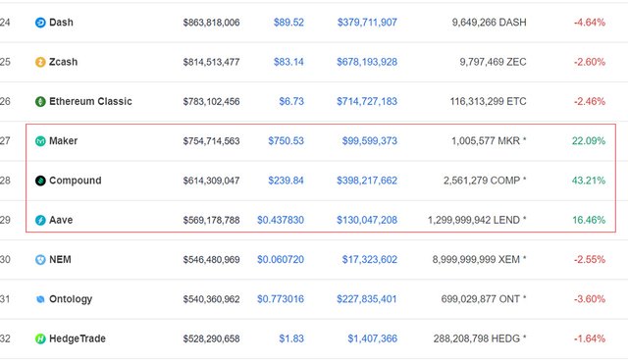Open the Compound coin name link

coord(76,181)
